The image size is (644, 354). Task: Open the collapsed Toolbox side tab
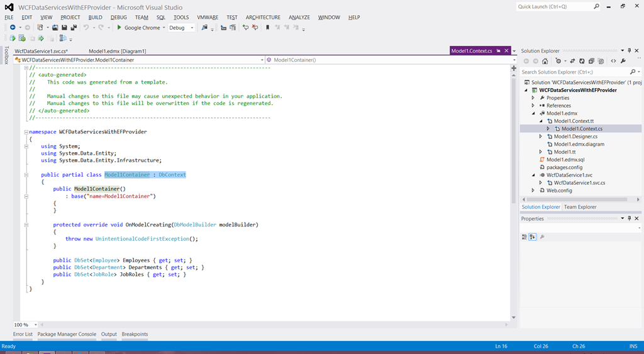coord(6,55)
